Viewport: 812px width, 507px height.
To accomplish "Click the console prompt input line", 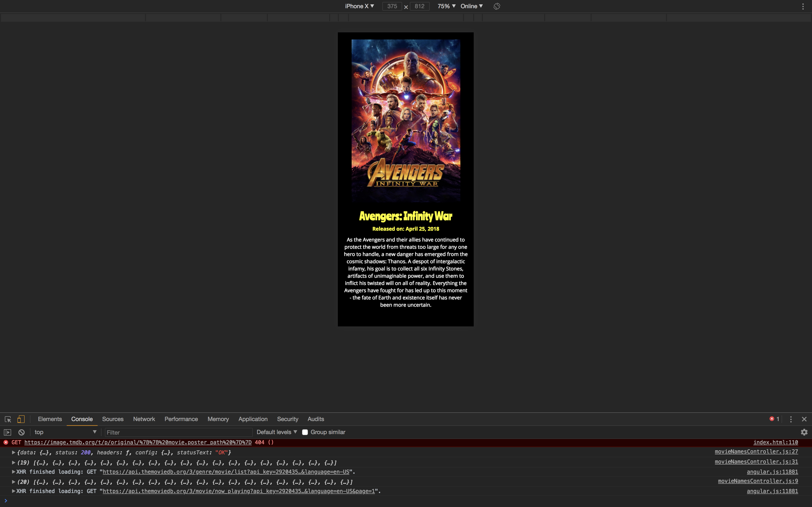I will point(67,501).
